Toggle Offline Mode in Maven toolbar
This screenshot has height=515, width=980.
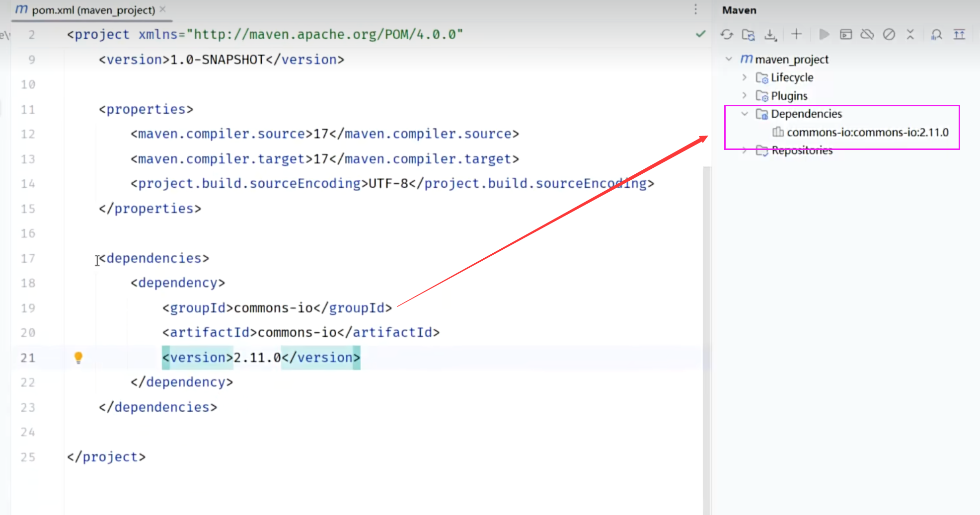pyautogui.click(x=867, y=34)
